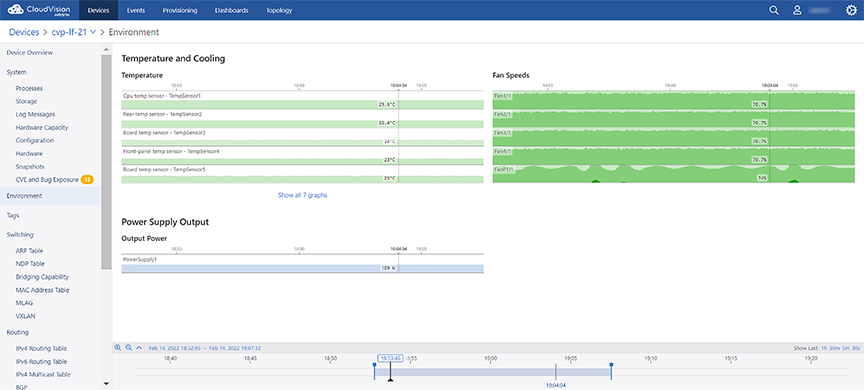This screenshot has width=864, height=390.
Task: Open IPv4 Multicast Table in sidebar
Action: coord(43,375)
